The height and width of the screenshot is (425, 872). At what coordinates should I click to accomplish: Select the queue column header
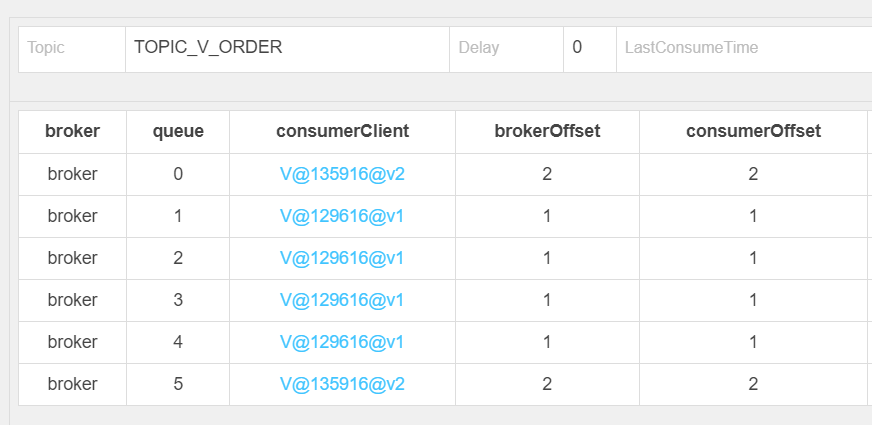pos(178,131)
